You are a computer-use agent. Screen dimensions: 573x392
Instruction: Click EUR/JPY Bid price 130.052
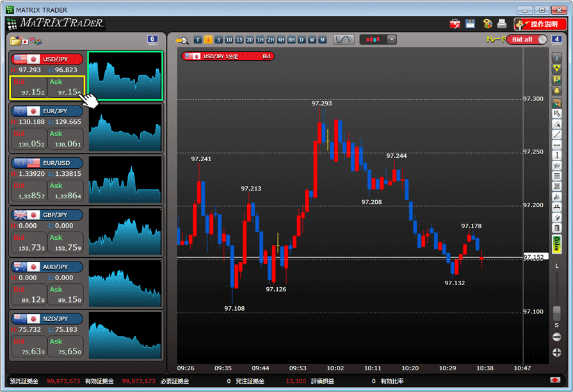[29, 139]
